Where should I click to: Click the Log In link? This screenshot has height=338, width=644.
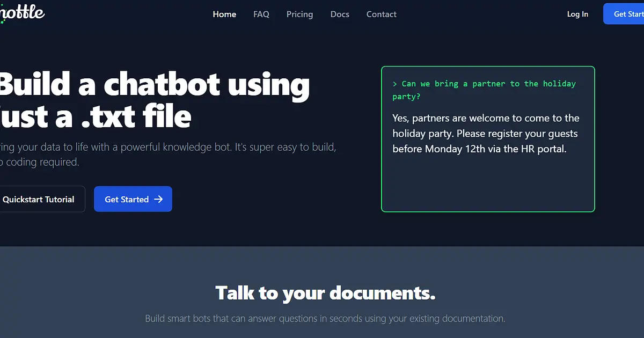click(x=577, y=14)
